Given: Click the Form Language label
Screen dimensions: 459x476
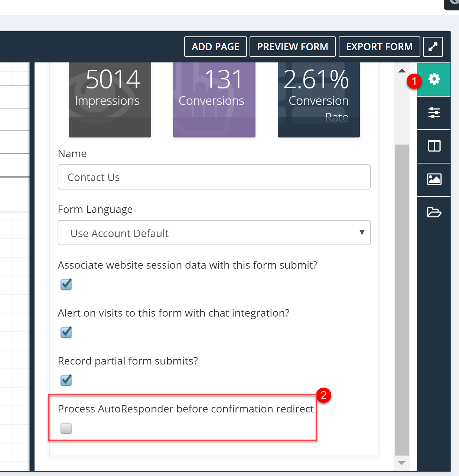Looking at the screenshot, I should [x=95, y=210].
